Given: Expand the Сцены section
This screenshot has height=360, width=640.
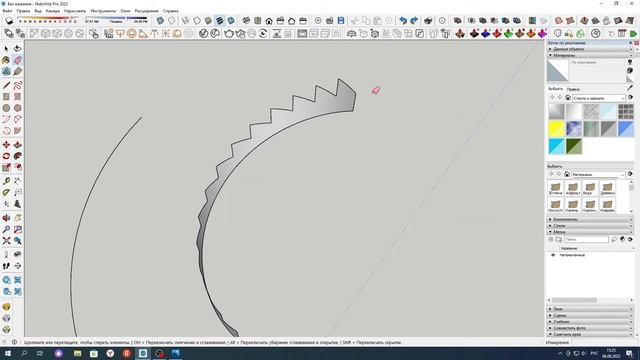Looking at the screenshot, I should (590, 316).
